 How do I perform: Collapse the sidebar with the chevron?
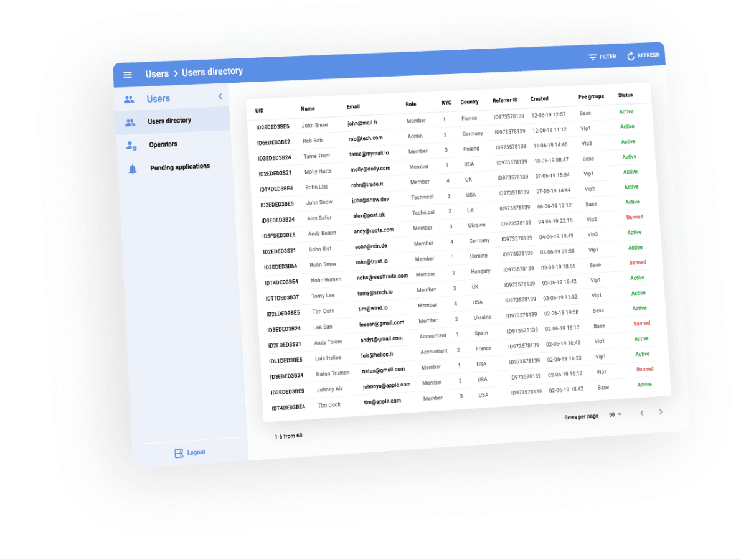[220, 96]
